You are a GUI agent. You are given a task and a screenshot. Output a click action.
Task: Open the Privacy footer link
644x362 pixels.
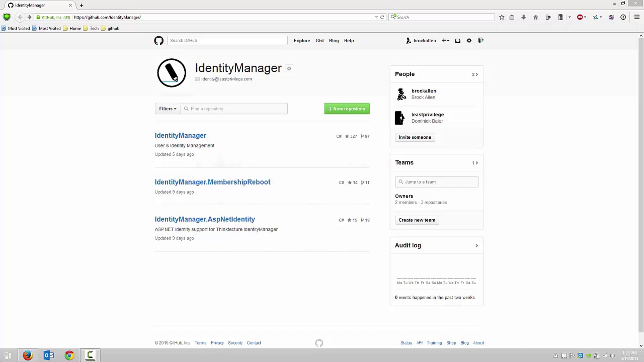[217, 343]
